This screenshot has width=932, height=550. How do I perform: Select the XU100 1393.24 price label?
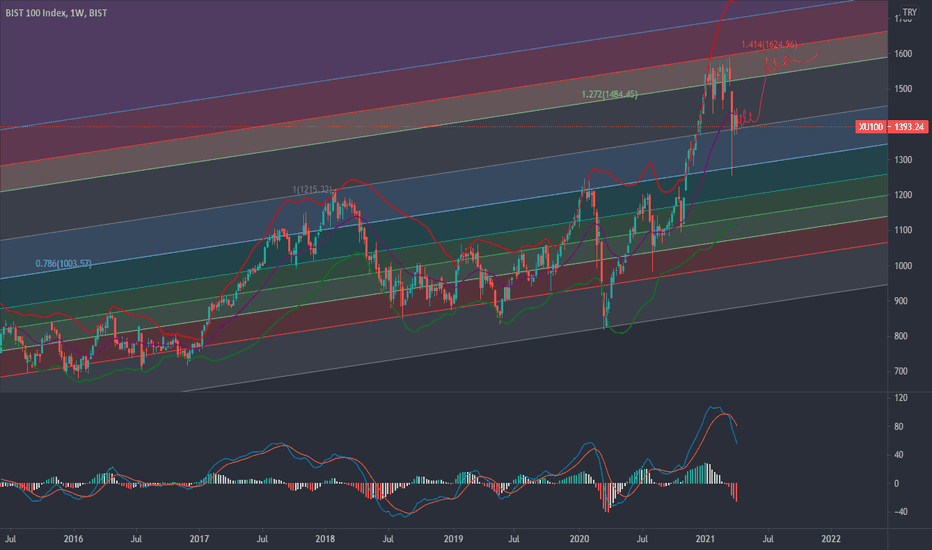[x=892, y=127]
